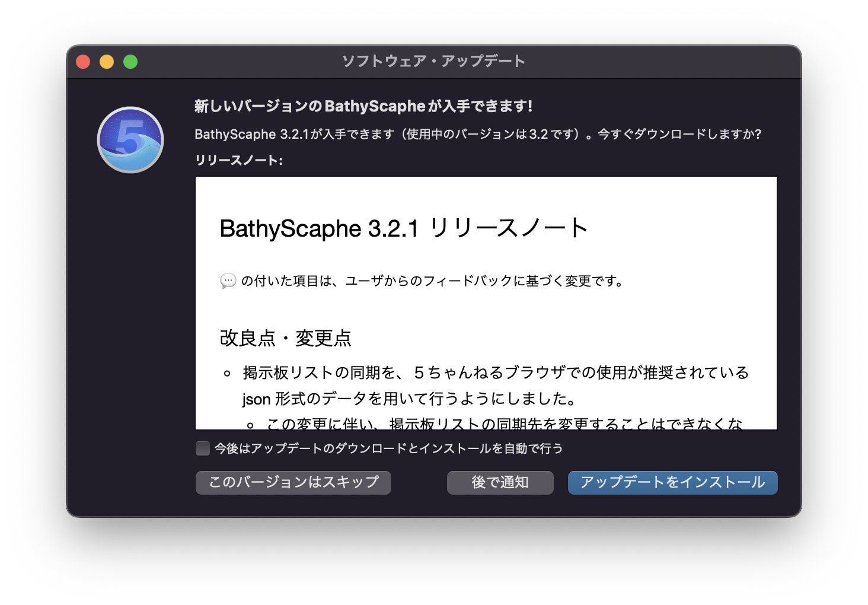Screen dimensions: 868x605
Task: Click the BathyScaphe app icon
Action: pyautogui.click(x=130, y=140)
